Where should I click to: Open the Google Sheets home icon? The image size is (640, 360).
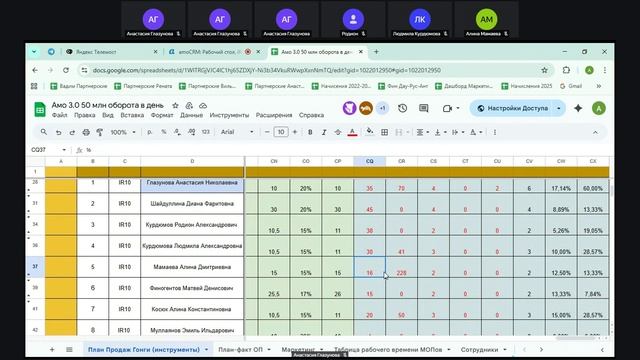40,109
